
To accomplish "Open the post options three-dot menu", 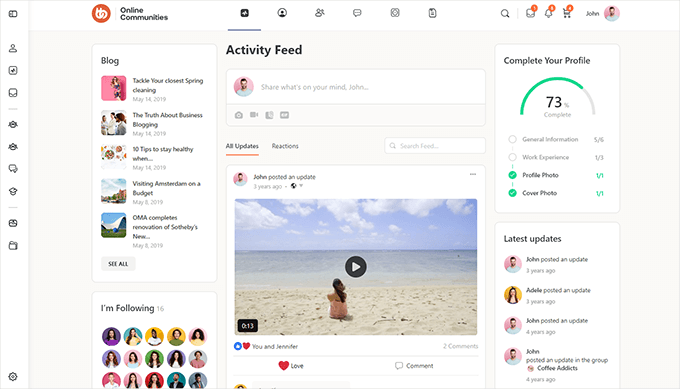I will (473, 174).
